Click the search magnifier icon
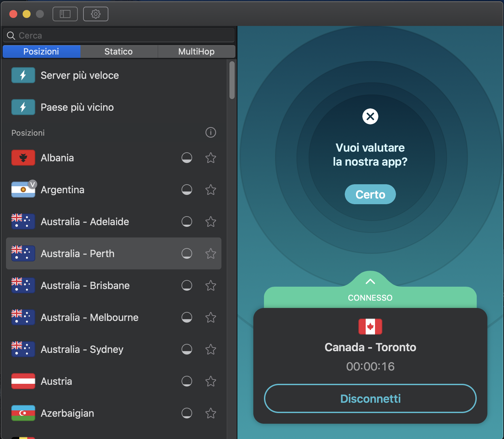The height and width of the screenshot is (439, 504). pos(11,35)
